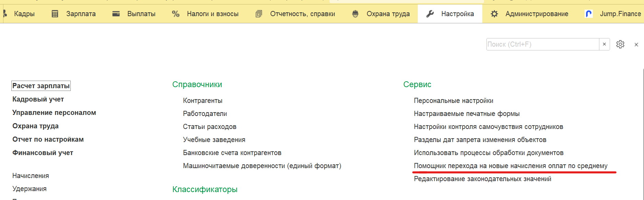Screen dimensions: 644x200
Task: Click the documents icon beside Отчетность, справки
Action: click(x=259, y=14)
